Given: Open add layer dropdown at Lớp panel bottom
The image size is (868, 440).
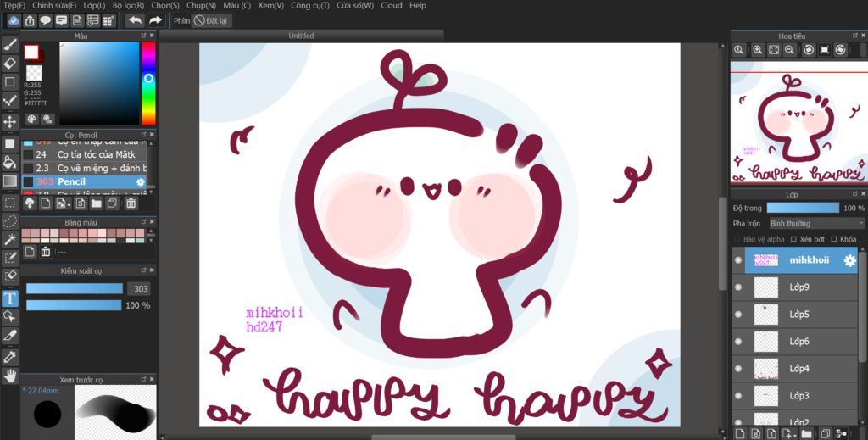Looking at the screenshot, I should pos(788,433).
